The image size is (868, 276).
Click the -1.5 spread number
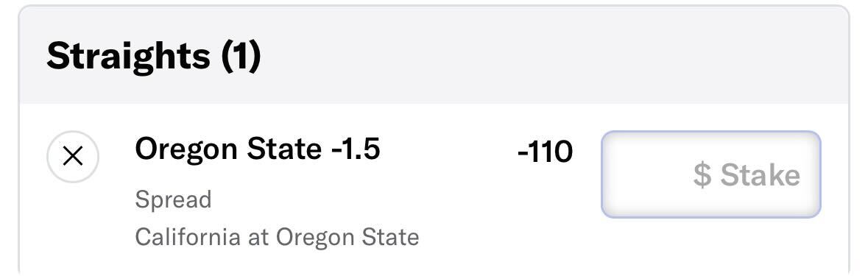[x=356, y=149]
